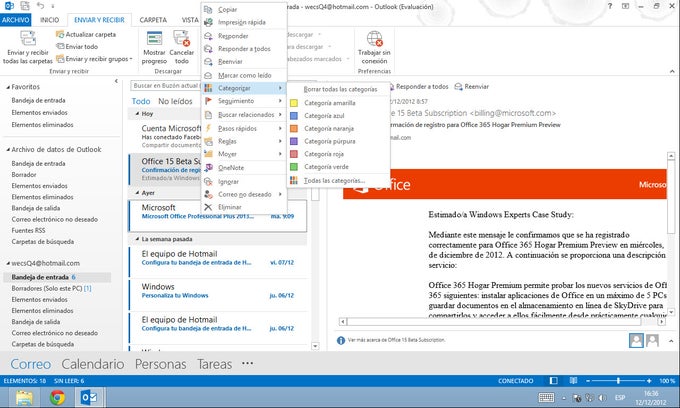Expand Buscar relacionados submenu
Screen dimensions: 680x408
[x=244, y=115]
